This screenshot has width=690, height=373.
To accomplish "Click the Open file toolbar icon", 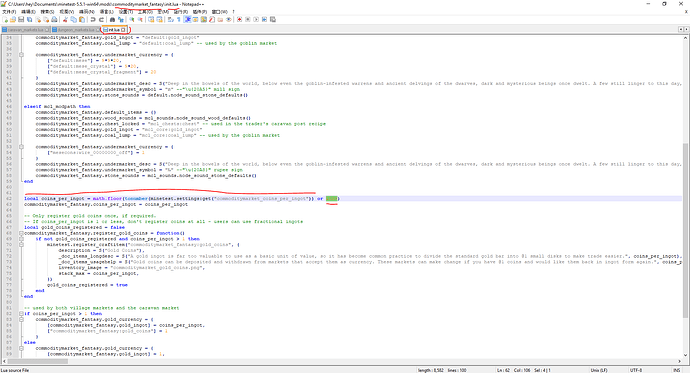I will tap(13, 20).
